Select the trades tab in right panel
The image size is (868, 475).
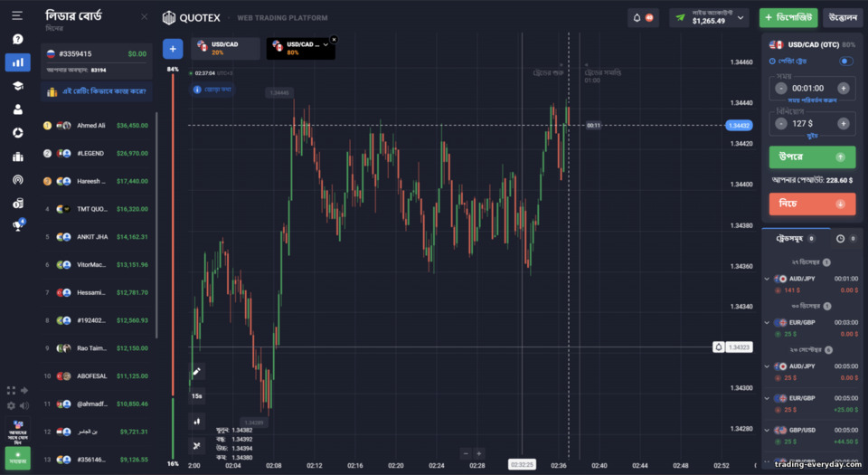coord(796,239)
